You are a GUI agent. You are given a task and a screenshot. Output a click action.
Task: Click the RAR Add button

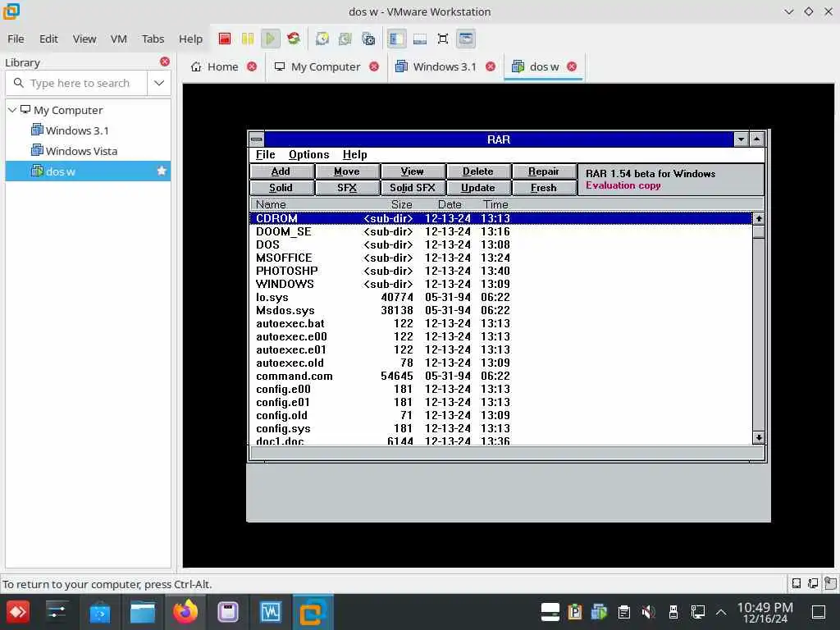coord(281,171)
